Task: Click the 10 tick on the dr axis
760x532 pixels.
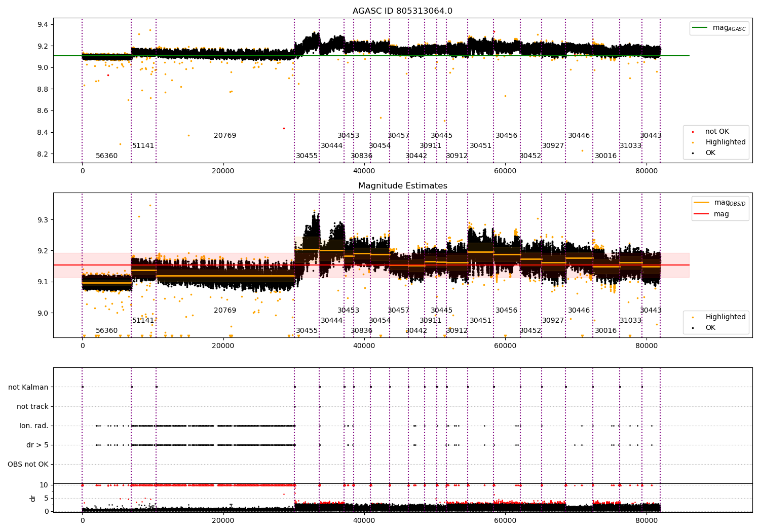Action: pos(44,485)
